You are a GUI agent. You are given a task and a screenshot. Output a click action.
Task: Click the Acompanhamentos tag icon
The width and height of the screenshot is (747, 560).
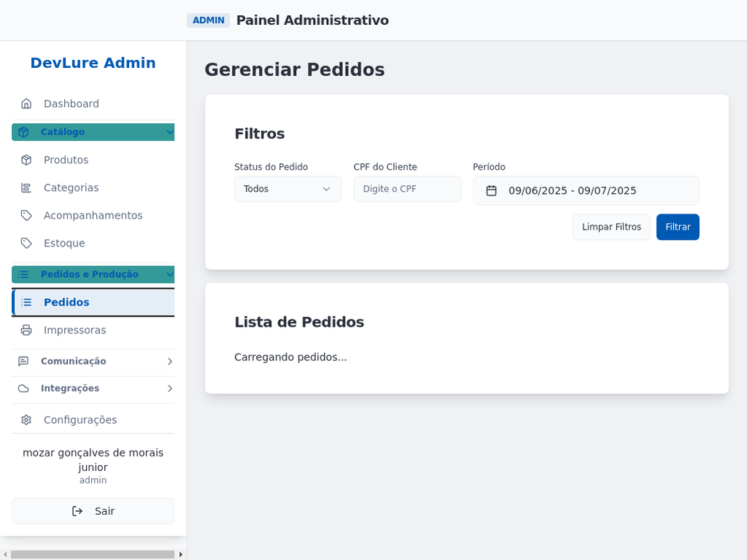pyautogui.click(x=26, y=215)
